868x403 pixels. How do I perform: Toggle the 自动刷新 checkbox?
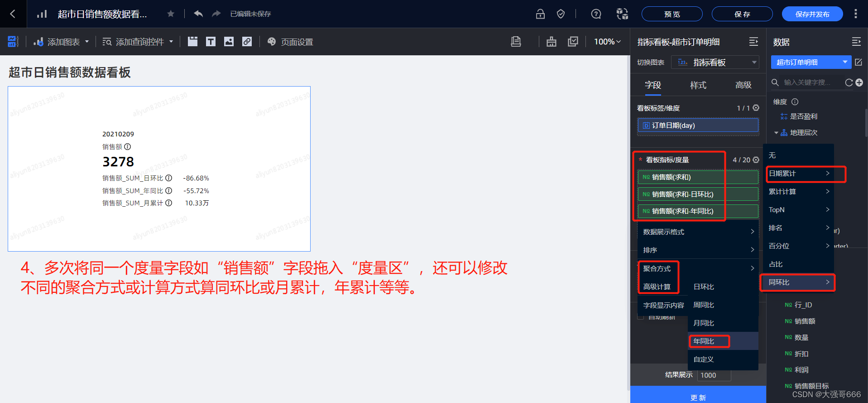640,317
